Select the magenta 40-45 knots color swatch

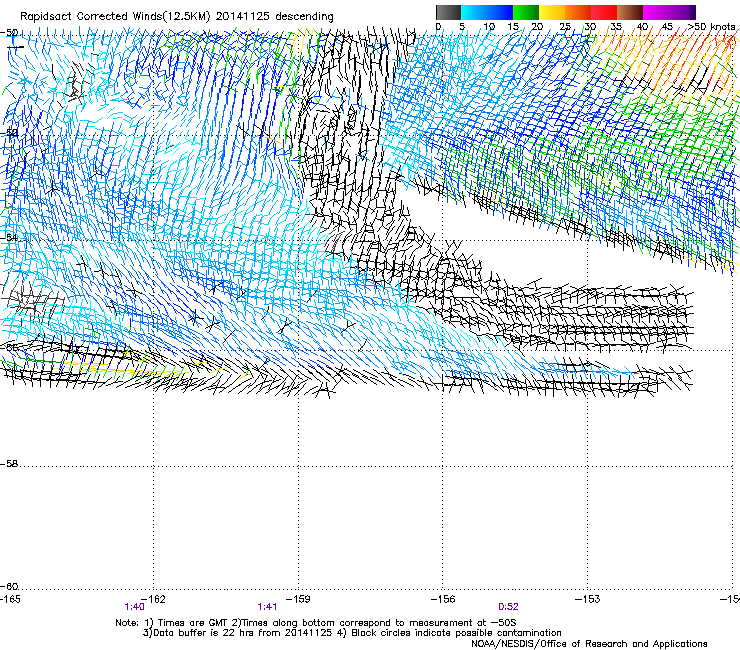[656, 12]
